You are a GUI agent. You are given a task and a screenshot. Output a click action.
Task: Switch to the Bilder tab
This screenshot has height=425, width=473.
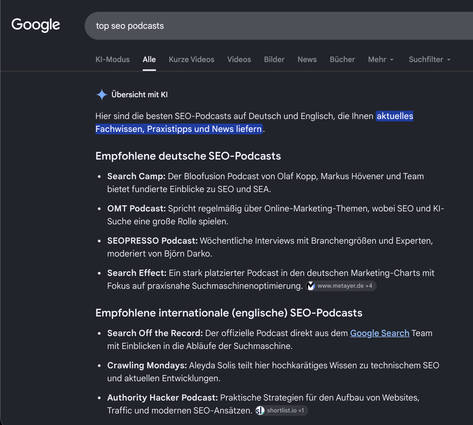coord(274,60)
